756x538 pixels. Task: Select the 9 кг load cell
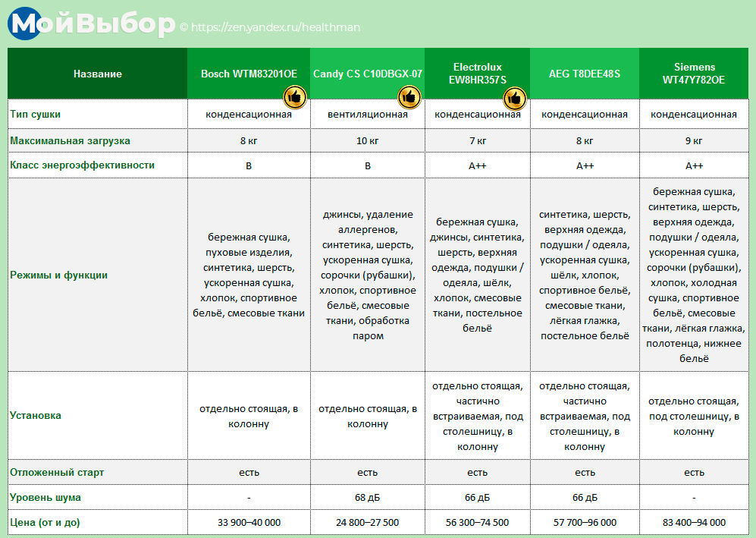coord(694,141)
